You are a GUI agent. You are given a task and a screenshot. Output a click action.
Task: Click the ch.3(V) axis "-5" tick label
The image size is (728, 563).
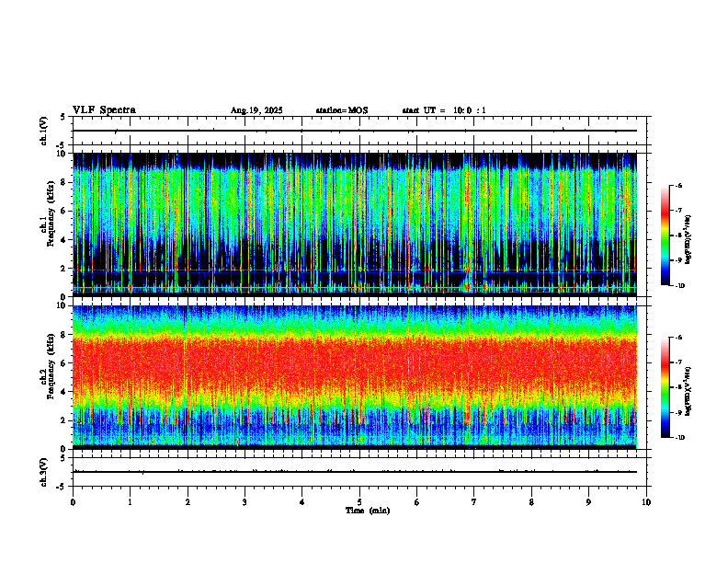tap(61, 487)
